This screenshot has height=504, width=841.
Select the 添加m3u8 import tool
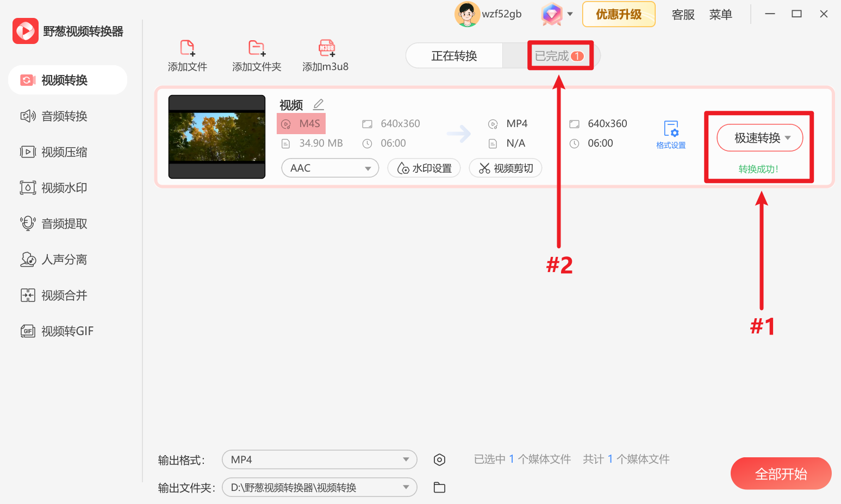coord(326,54)
